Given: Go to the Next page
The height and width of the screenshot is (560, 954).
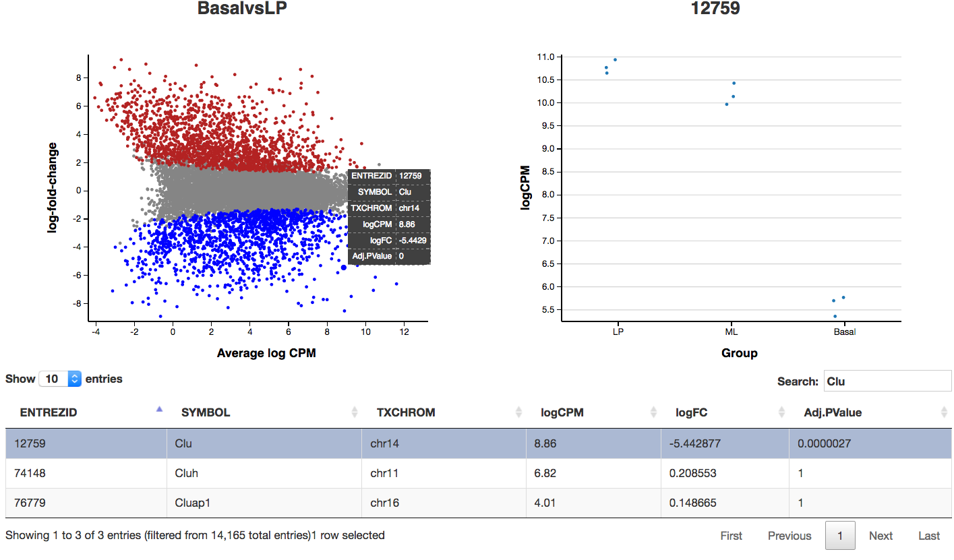Looking at the screenshot, I should 881,536.
